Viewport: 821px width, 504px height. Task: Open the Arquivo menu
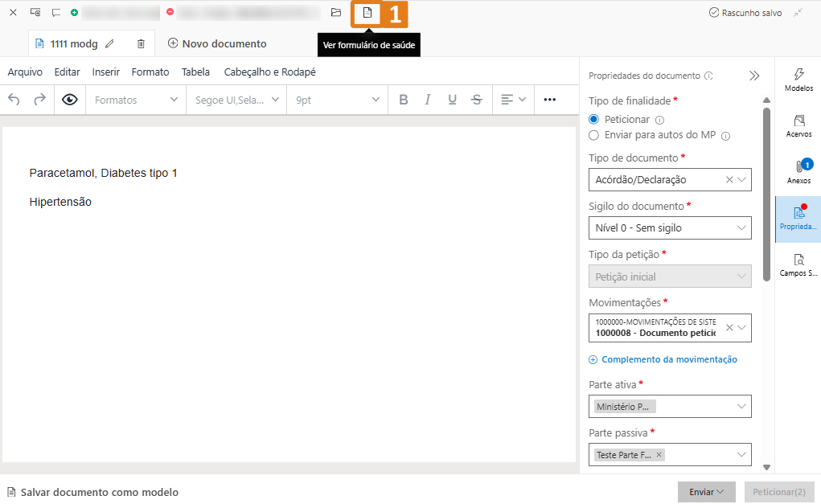tap(25, 72)
